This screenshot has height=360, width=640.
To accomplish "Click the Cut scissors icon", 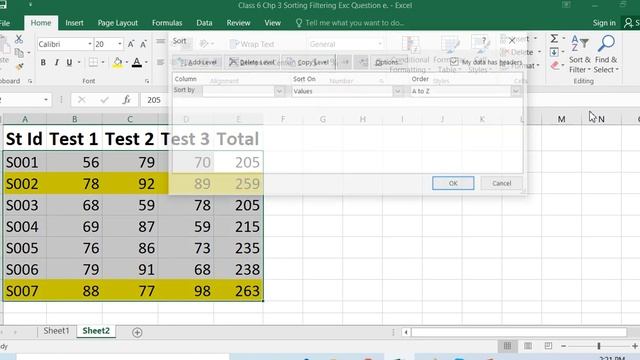I will [x=19, y=39].
